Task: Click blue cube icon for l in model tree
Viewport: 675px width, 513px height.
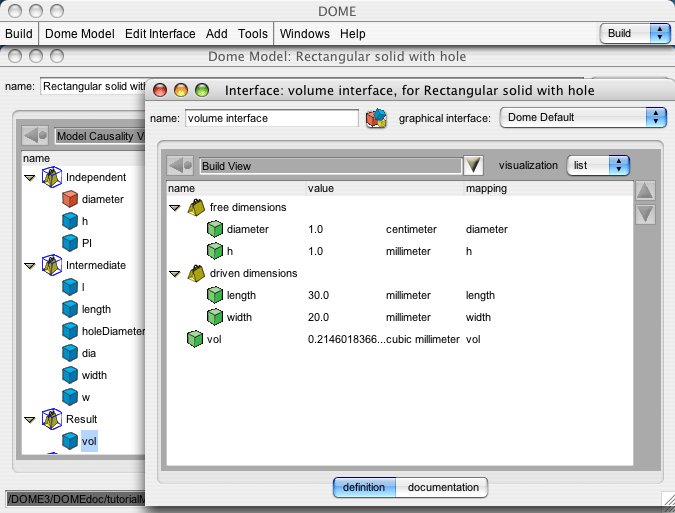Action: click(x=70, y=287)
